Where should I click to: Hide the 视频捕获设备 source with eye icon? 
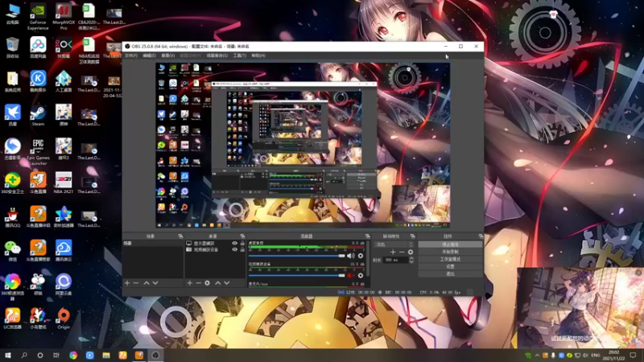[x=234, y=249]
